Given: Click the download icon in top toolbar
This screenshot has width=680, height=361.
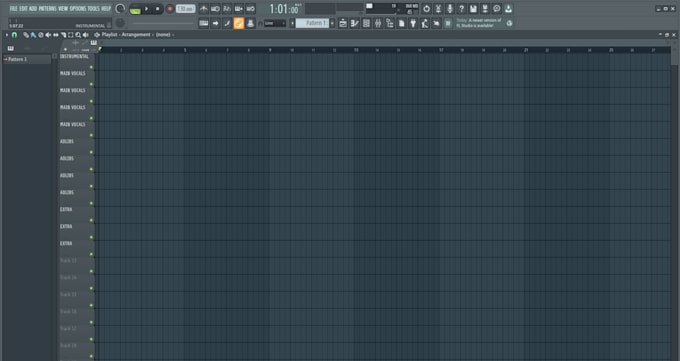Looking at the screenshot, I should pyautogui.click(x=508, y=9).
